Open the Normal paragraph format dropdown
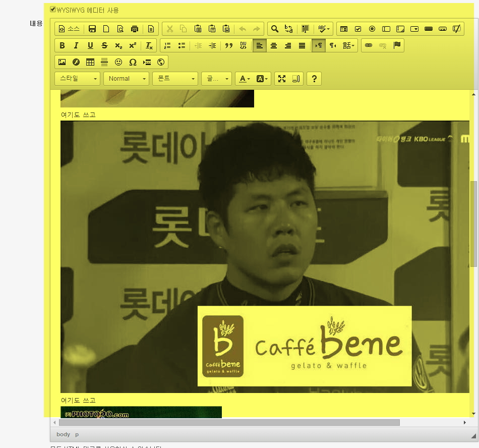 tap(126, 79)
